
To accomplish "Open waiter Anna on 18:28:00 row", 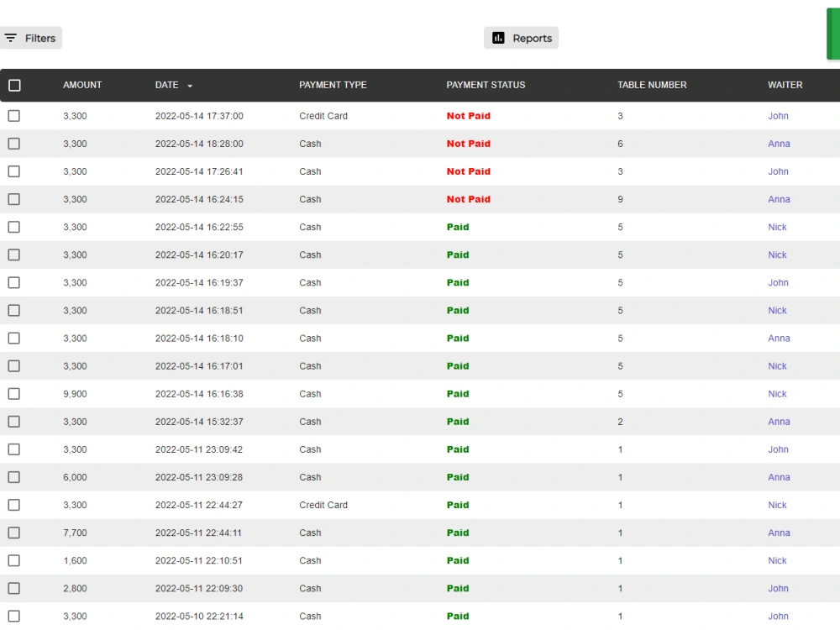I will click(x=779, y=144).
